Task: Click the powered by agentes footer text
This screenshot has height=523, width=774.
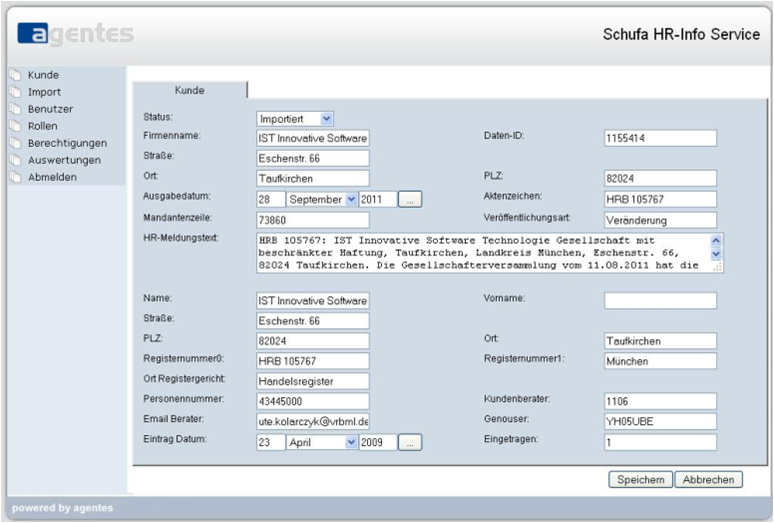Action: [x=63, y=508]
